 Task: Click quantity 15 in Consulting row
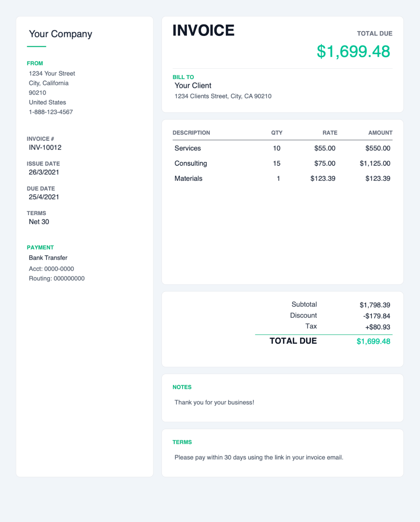click(x=277, y=163)
